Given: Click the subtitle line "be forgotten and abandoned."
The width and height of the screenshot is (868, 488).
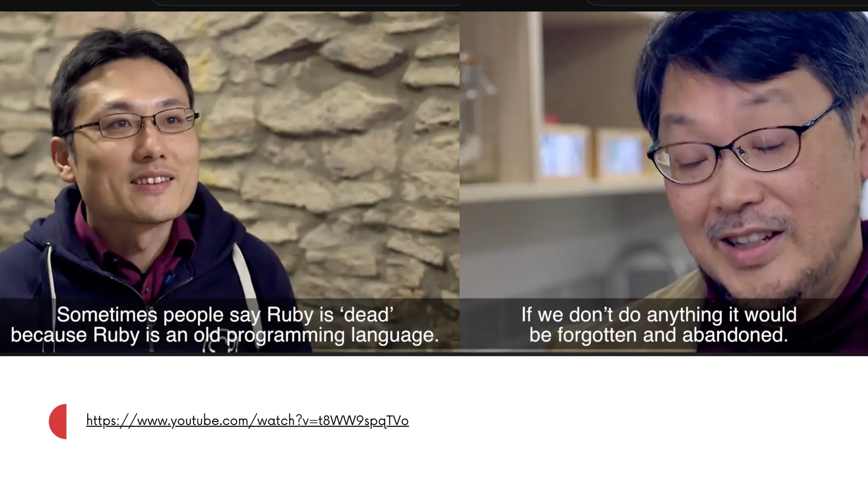Looking at the screenshot, I should tap(659, 335).
